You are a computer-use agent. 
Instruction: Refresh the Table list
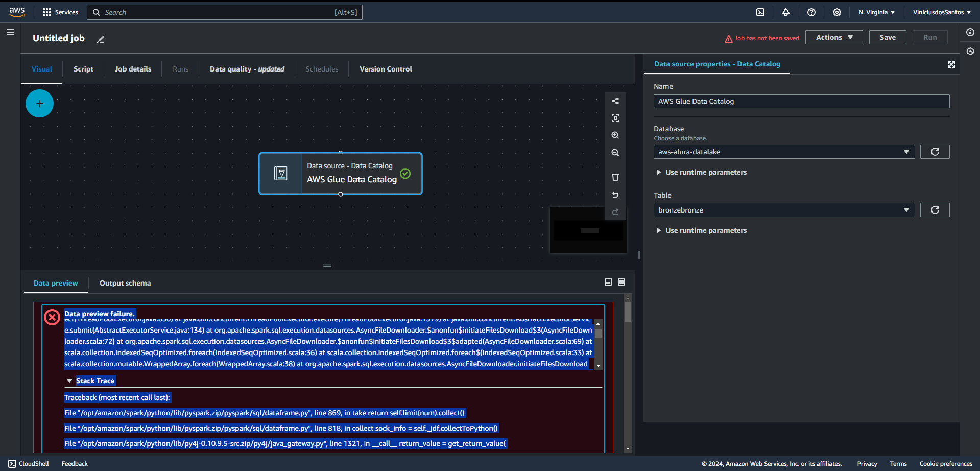click(x=935, y=210)
